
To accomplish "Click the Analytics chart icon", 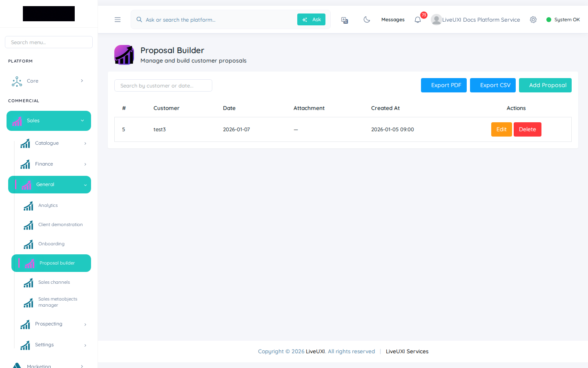I will pos(29,206).
